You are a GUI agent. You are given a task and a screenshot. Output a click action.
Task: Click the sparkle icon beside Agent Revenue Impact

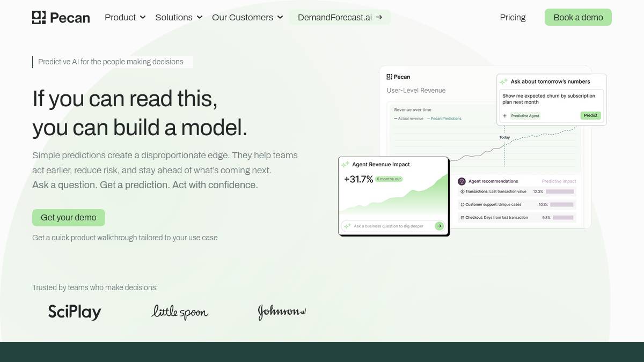[x=346, y=164]
